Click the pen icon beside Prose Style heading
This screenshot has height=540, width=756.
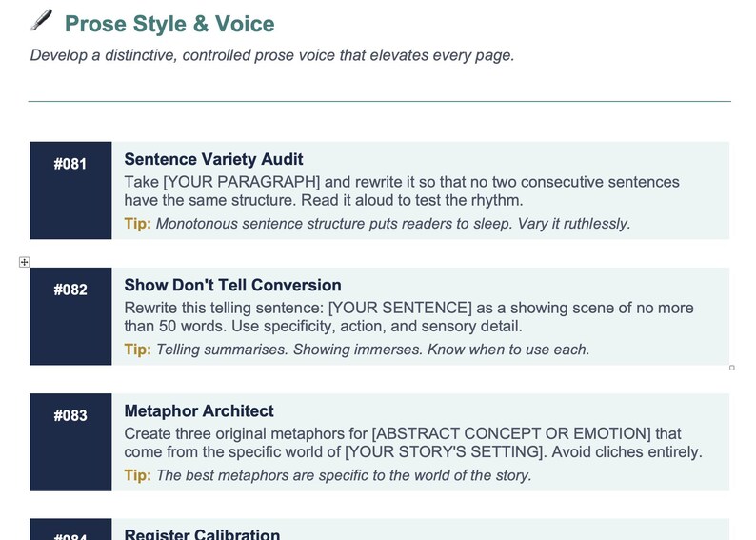(x=42, y=21)
